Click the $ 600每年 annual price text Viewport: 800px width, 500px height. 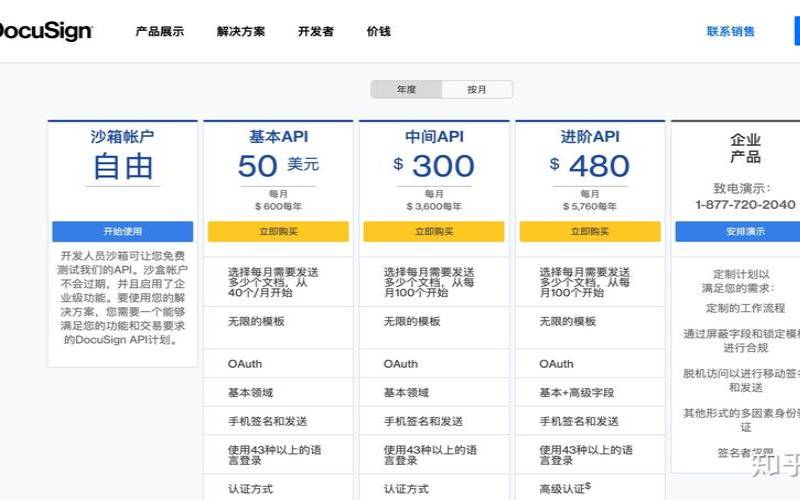coord(278,206)
